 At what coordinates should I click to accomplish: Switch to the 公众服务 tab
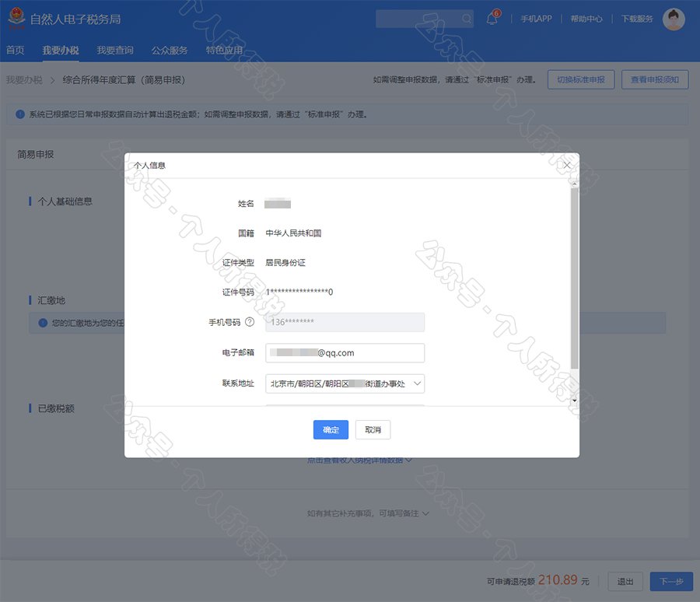pyautogui.click(x=170, y=51)
